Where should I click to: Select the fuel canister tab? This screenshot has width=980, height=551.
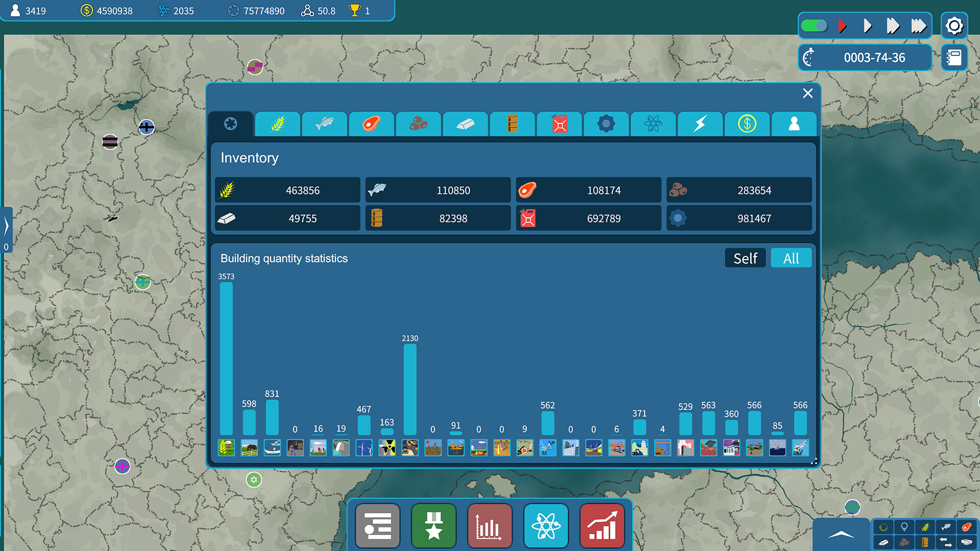click(x=559, y=124)
